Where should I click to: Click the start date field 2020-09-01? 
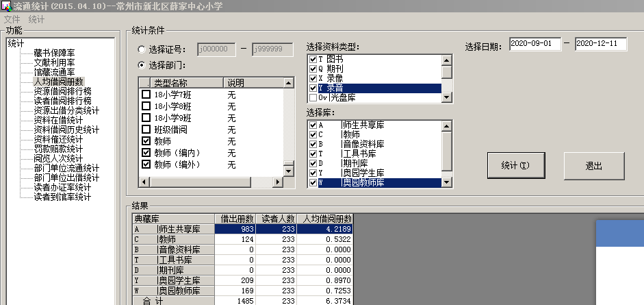[x=535, y=44]
